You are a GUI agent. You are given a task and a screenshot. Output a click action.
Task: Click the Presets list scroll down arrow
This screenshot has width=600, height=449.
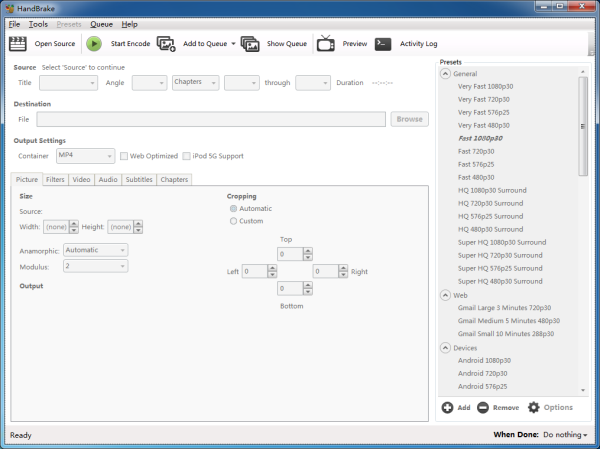click(583, 390)
